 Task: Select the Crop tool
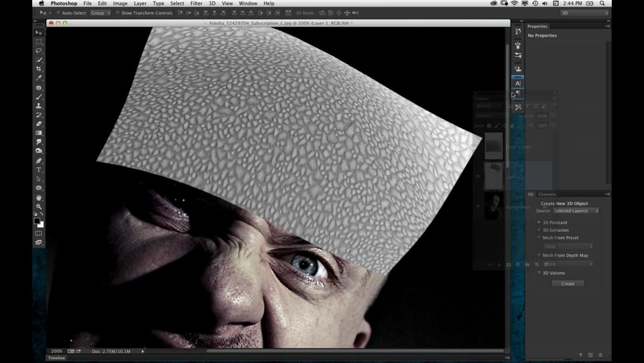[x=39, y=69]
